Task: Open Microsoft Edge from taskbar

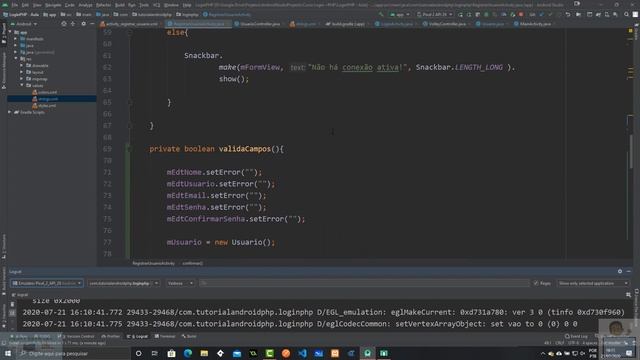Action: pyautogui.click(x=188, y=353)
